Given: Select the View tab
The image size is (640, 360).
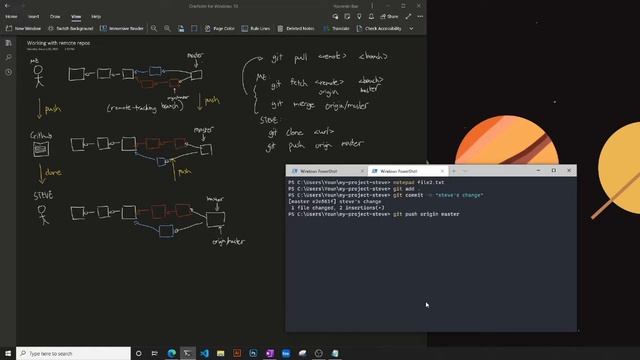Looking at the screenshot, I should pos(76,17).
